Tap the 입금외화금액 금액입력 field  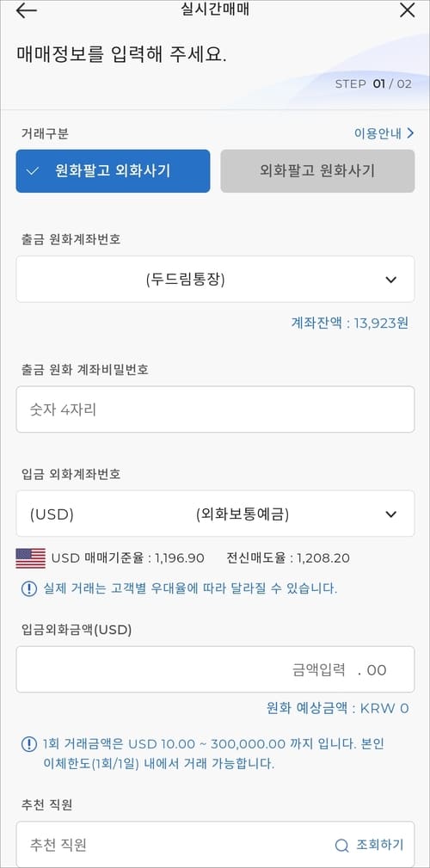pos(215,669)
